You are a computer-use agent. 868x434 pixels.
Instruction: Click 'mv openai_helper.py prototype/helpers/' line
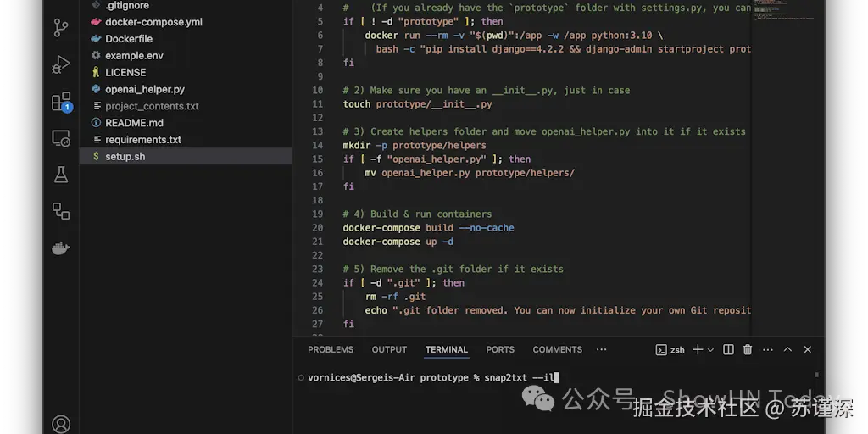[470, 173]
